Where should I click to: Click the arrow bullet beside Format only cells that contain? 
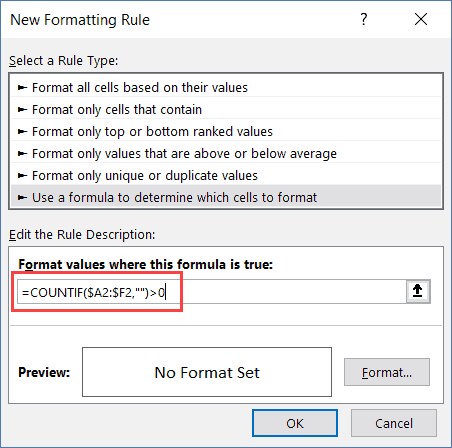[x=22, y=109]
